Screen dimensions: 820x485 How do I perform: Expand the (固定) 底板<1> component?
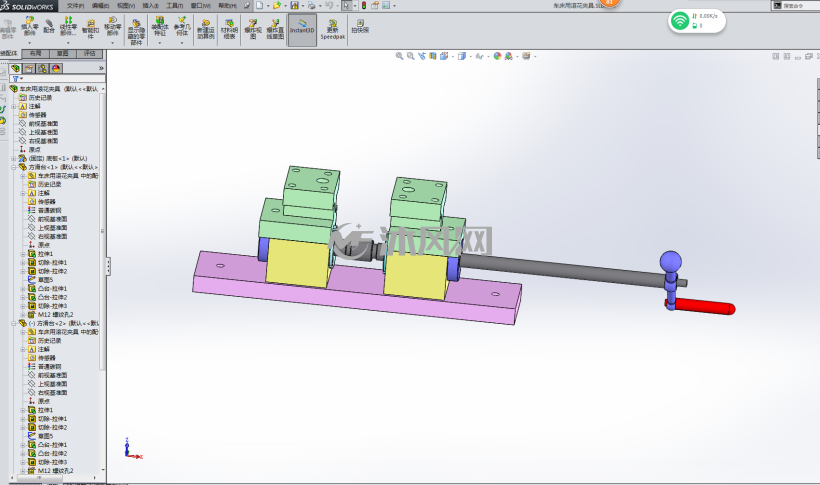(x=14, y=159)
